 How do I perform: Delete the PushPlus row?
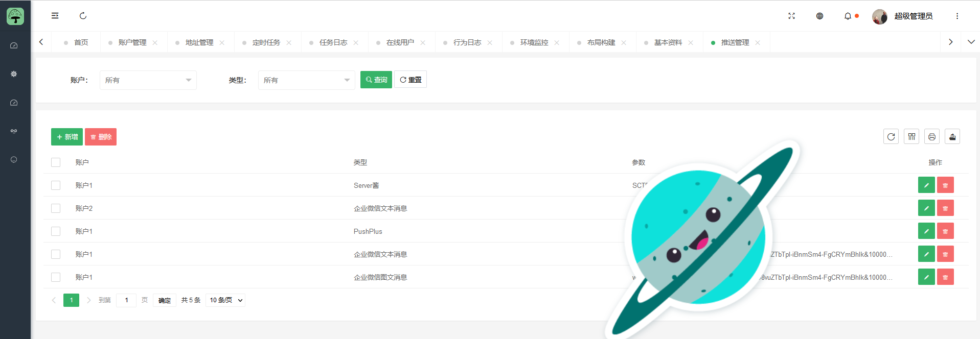945,231
